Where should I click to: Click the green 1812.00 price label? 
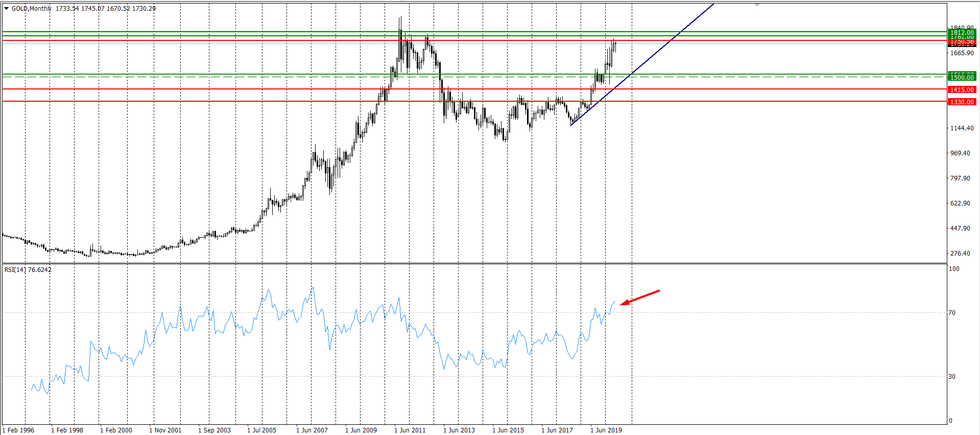point(962,33)
